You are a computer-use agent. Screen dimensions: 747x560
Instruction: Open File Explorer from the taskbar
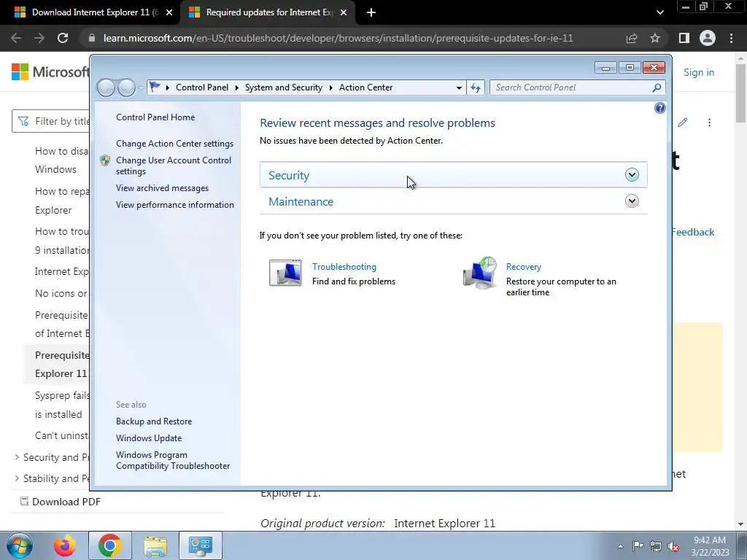(155, 545)
